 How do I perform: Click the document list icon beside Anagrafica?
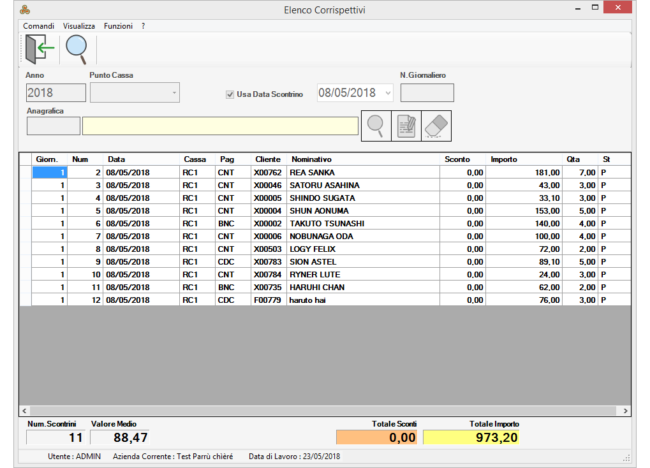(x=405, y=125)
